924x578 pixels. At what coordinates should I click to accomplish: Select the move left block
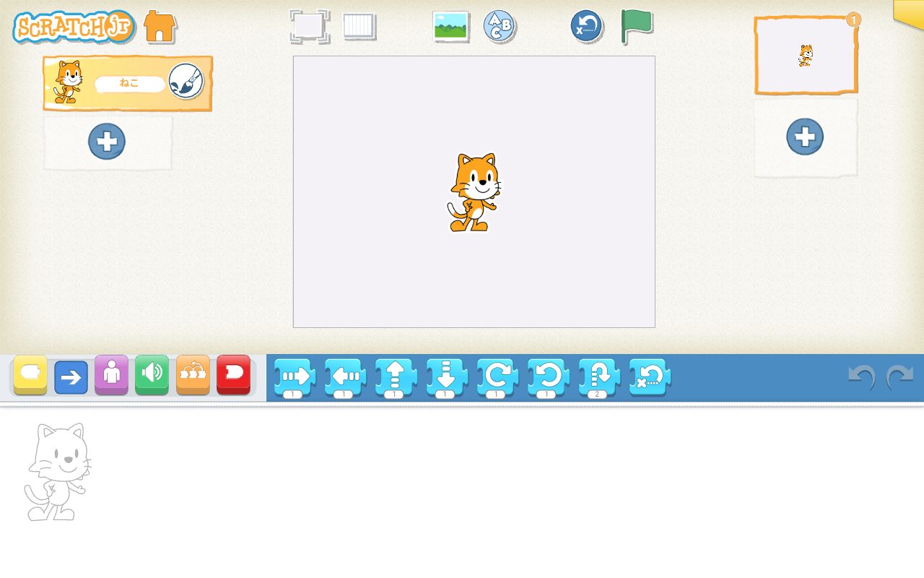click(346, 376)
